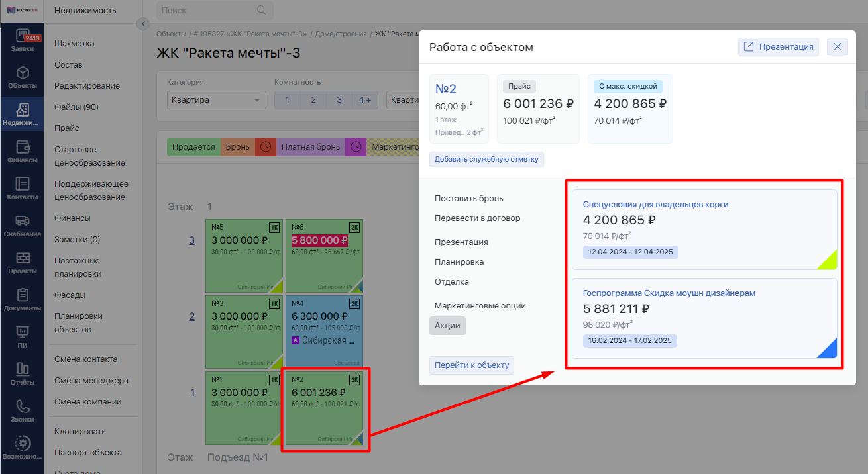The height and width of the screenshot is (474, 868).
Task: Toggle room count filter 1
Action: pos(287,100)
